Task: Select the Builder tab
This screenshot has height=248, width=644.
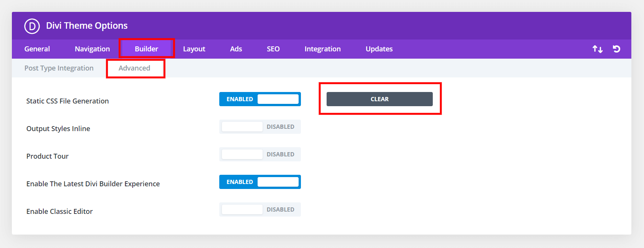Action: (x=146, y=49)
